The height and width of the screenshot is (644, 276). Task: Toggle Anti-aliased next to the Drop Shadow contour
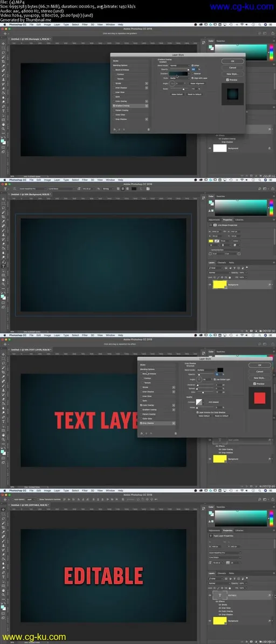pyautogui.click(x=206, y=402)
